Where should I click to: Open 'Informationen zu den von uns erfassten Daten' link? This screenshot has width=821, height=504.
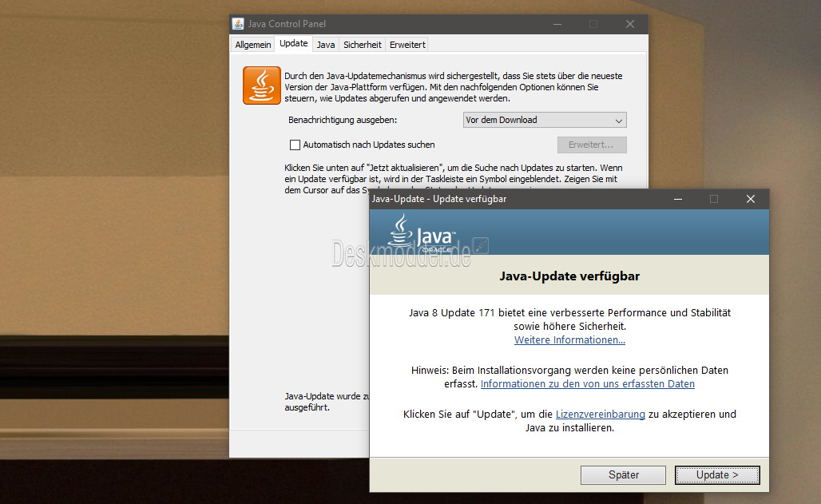click(588, 384)
